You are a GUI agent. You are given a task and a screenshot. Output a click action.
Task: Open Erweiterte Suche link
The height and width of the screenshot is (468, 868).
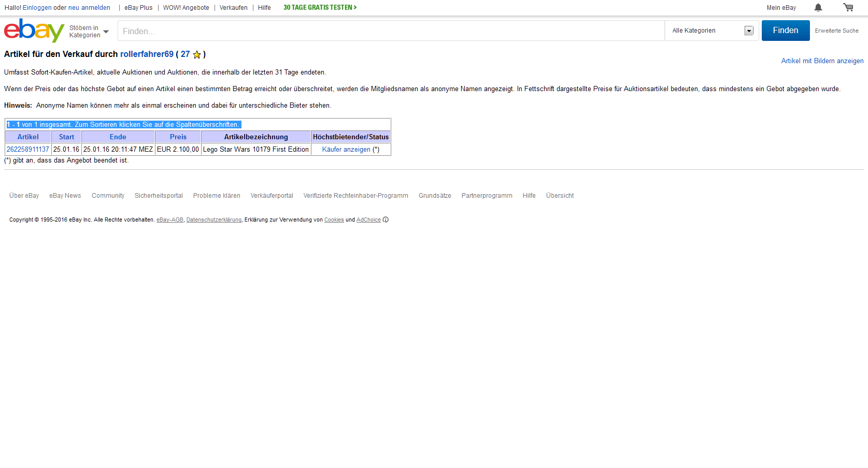[x=836, y=31]
